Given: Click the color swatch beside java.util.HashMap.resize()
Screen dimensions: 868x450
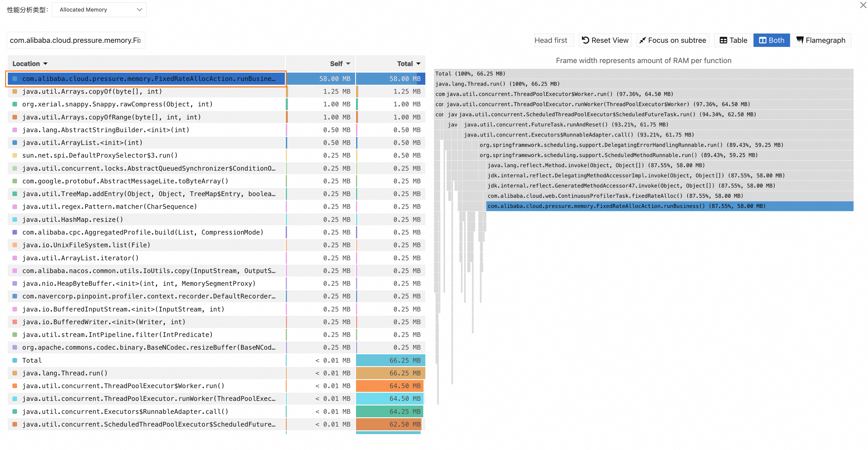Looking at the screenshot, I should point(15,220).
